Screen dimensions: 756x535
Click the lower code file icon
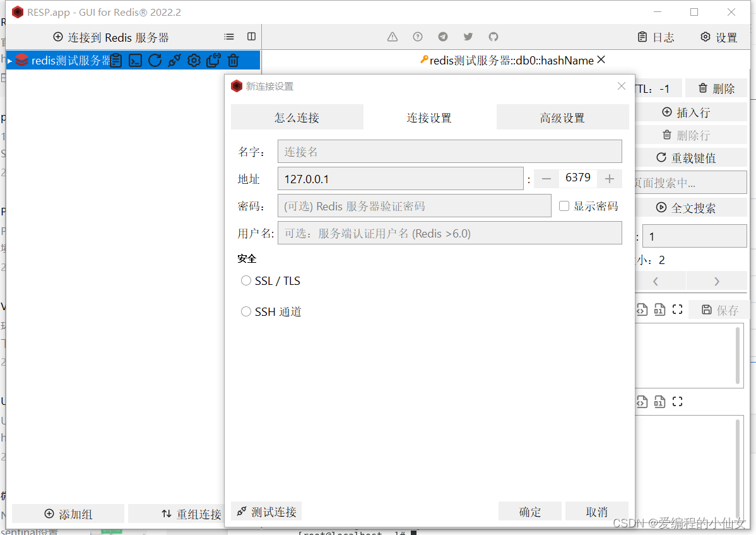[641, 401]
